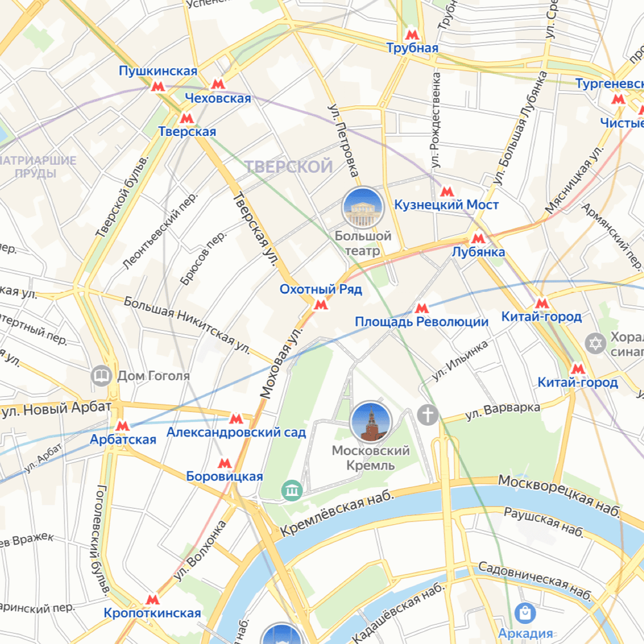Open the Moscow Kremlin photo marker
Image resolution: width=644 pixels, height=644 pixels.
tap(371, 422)
